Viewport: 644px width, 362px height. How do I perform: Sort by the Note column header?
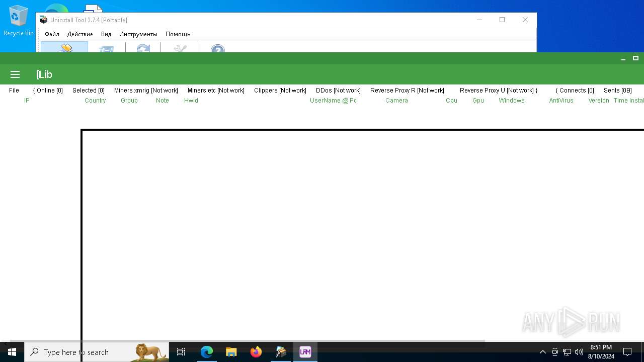click(163, 101)
